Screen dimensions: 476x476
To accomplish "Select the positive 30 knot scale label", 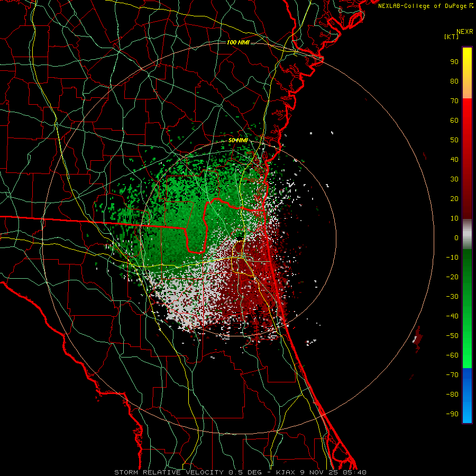I will [x=454, y=179].
